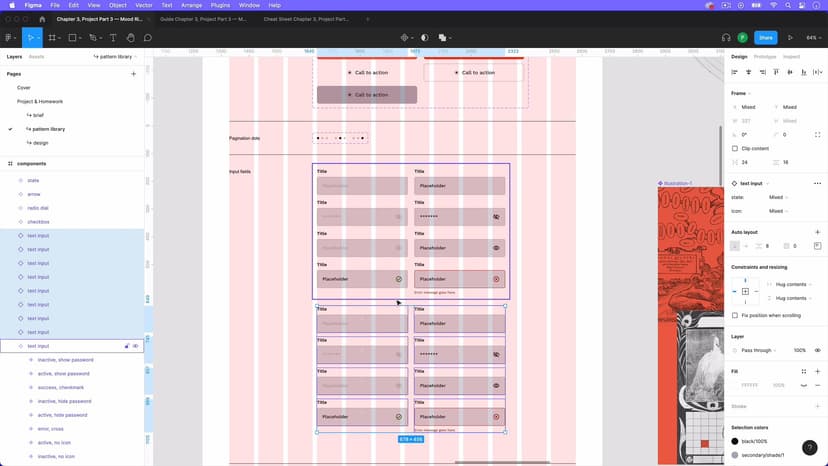Check Fix position when scrolling

click(735, 315)
